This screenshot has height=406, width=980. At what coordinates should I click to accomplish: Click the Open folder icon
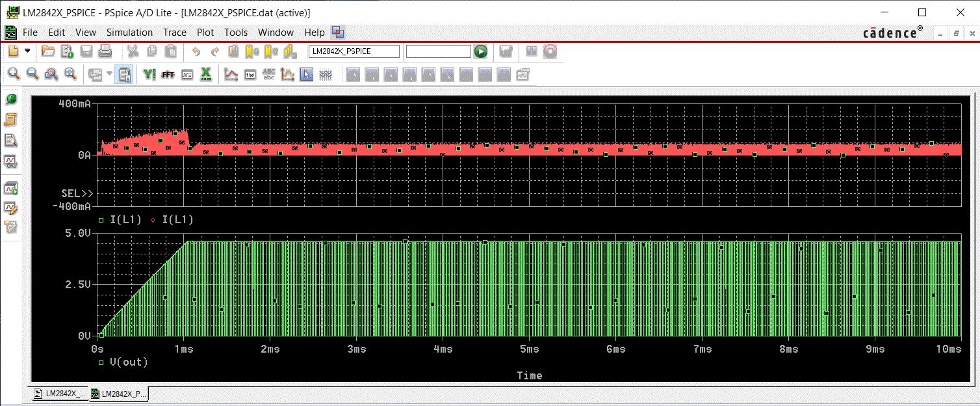(x=48, y=51)
